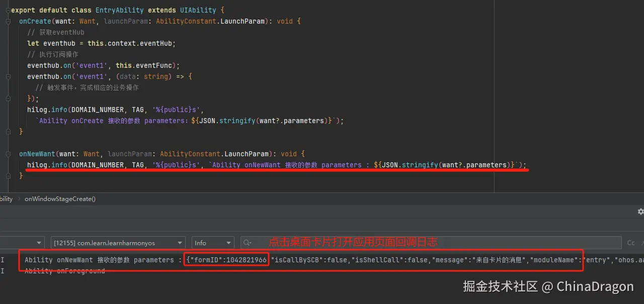Open the Info log level dropdown
Viewport: 644px width, 304px height.
pos(213,243)
